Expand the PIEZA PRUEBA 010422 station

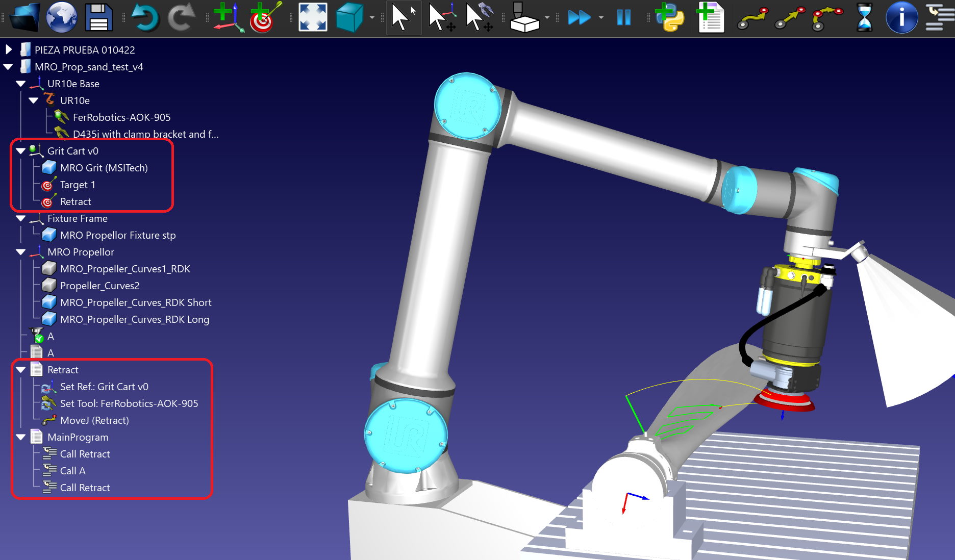click(9, 50)
